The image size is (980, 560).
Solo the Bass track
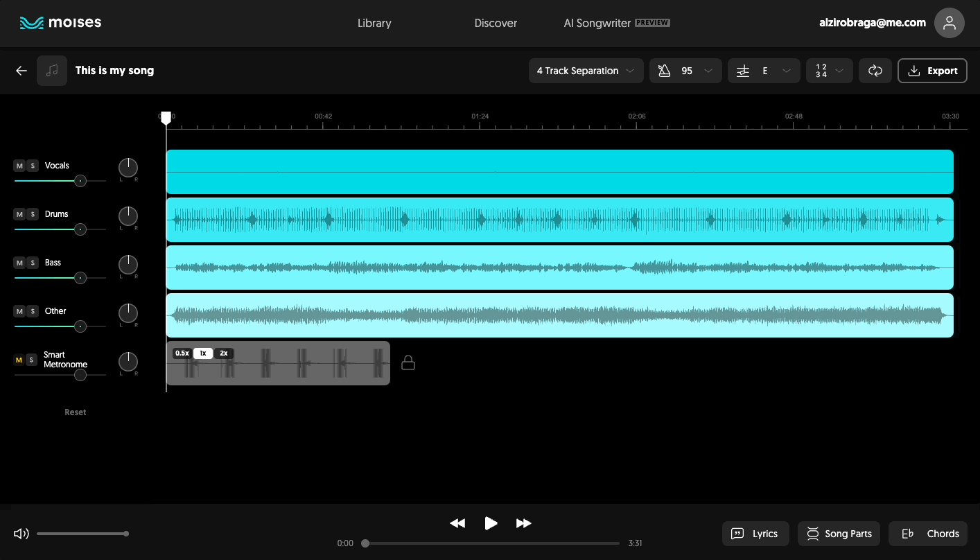pos(33,263)
